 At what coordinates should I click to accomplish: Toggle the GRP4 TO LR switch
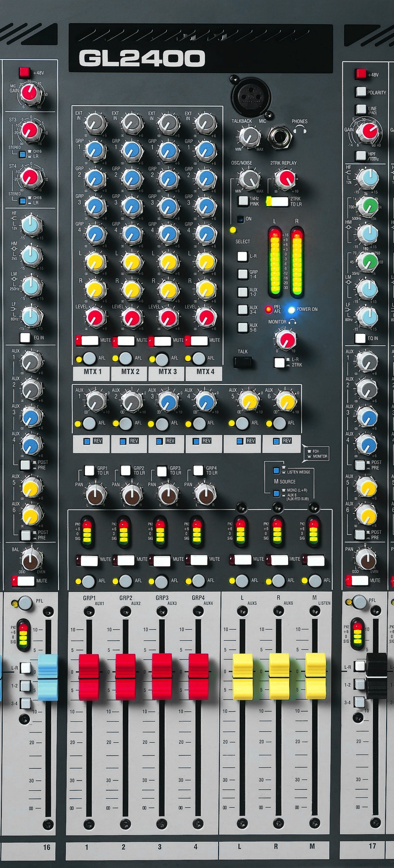[x=198, y=470]
